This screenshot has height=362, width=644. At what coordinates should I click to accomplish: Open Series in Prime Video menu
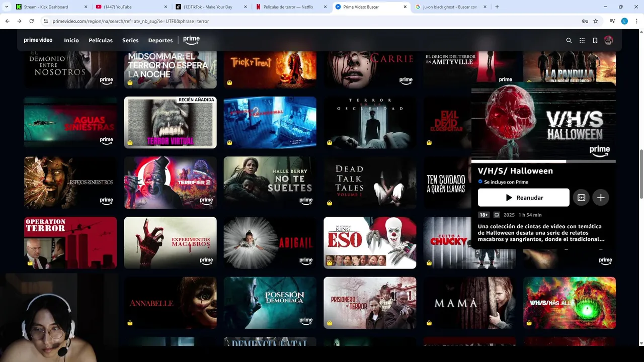pos(130,40)
